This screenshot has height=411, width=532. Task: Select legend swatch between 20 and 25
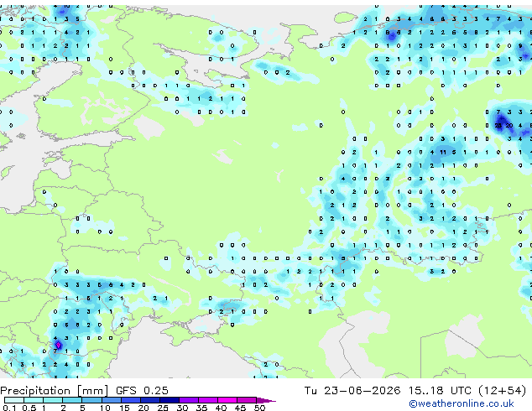(x=150, y=400)
